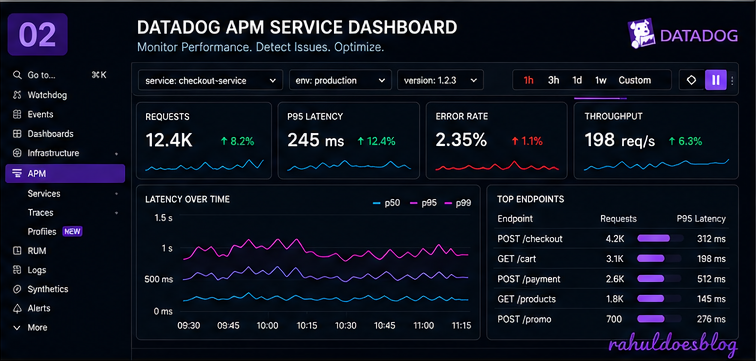Viewport: 756px width, 361px height.
Task: Select the 1d time range
Action: click(577, 80)
